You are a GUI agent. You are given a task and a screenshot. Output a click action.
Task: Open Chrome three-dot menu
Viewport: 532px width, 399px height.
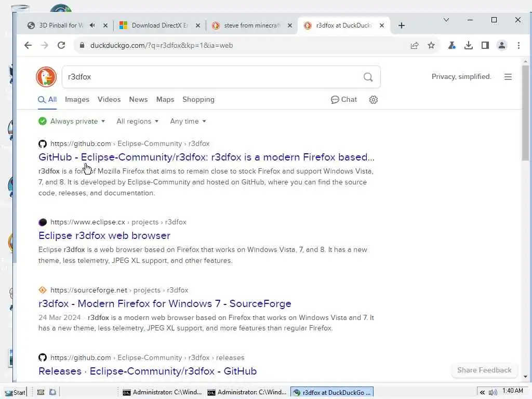(x=518, y=46)
